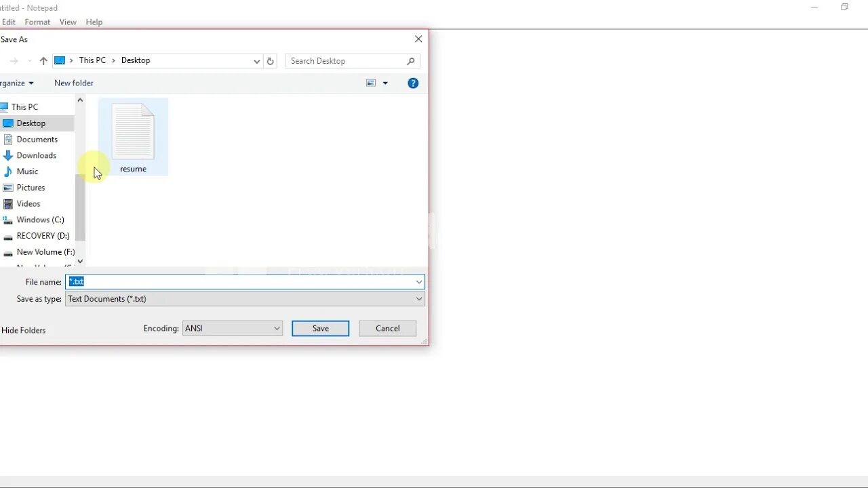Click the search magnifier in Search Desktop

click(410, 61)
